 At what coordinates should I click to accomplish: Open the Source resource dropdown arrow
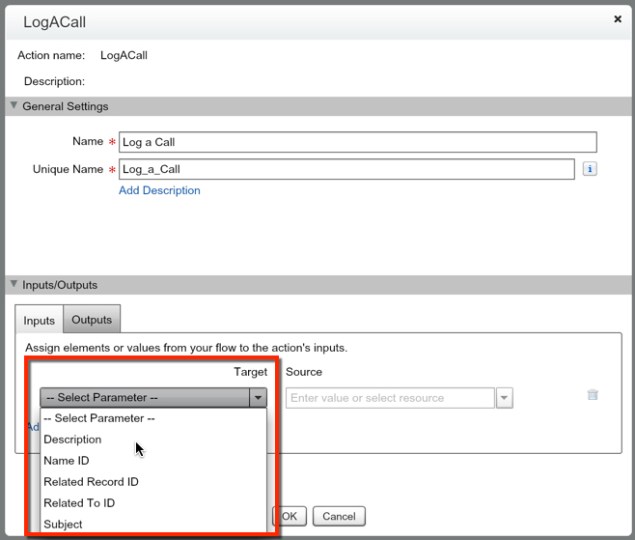(x=504, y=398)
